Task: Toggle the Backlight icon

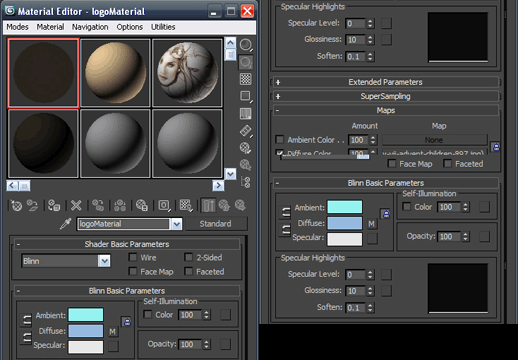Action: click(x=246, y=62)
